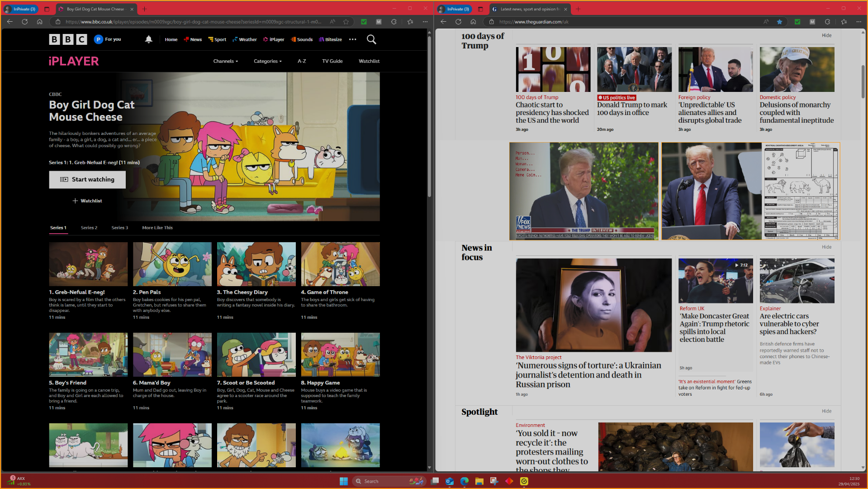Refresh the Guardian page
This screenshot has width=868, height=489.
[458, 22]
